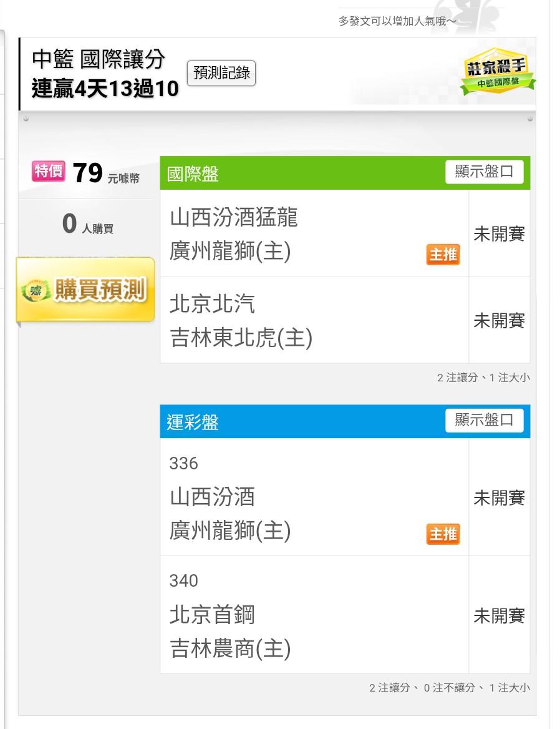Choose 北京首鋼 in game 340
The image size is (560, 729).
click(213, 615)
